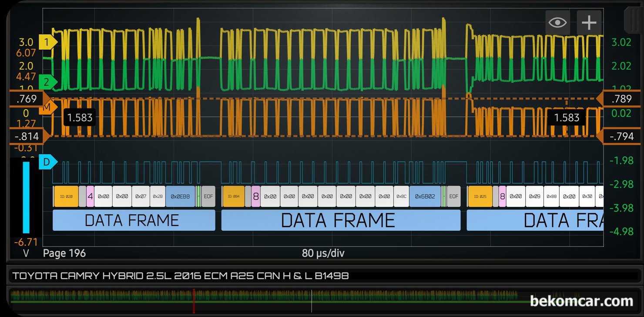This screenshot has width=644, height=317.
Task: Open the 80 µs/div timebase setting
Action: click(323, 253)
